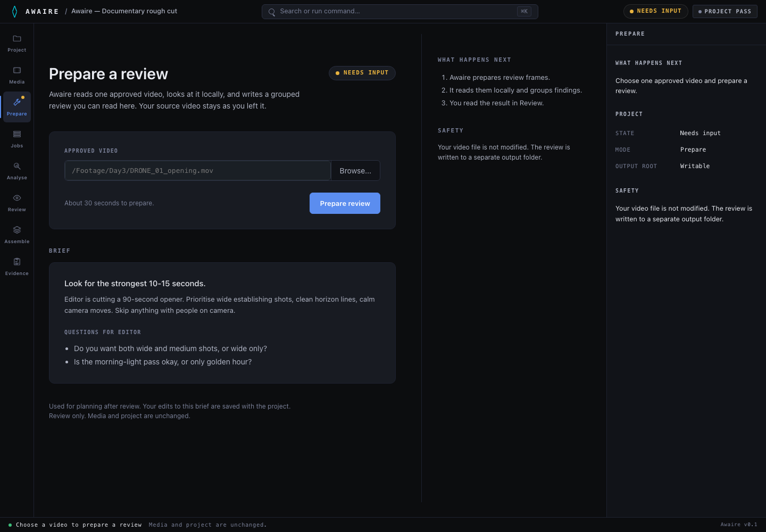The width and height of the screenshot is (766, 532).
Task: Open the Analyse magnifier icon
Action: pos(17,166)
